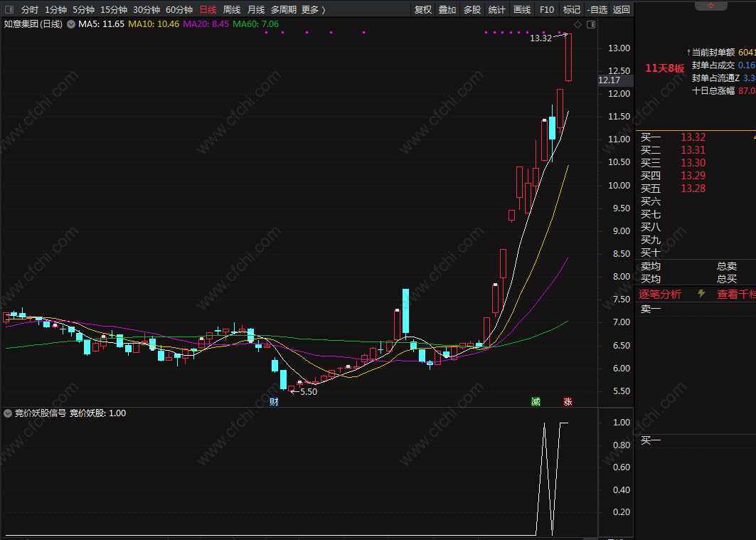The height and width of the screenshot is (540, 756).
Task: Open the 画线 drawing tools
Action: point(522,10)
